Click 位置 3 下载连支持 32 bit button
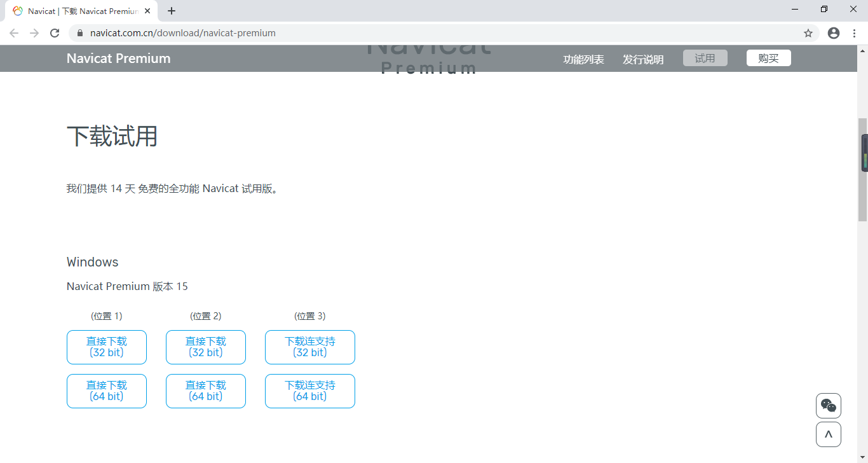The height and width of the screenshot is (463, 868). coord(310,347)
